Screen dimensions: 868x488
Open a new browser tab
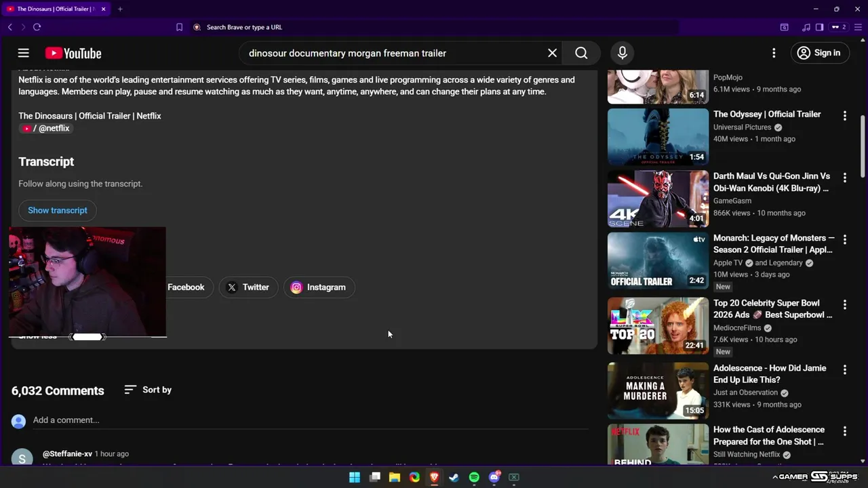[120, 9]
